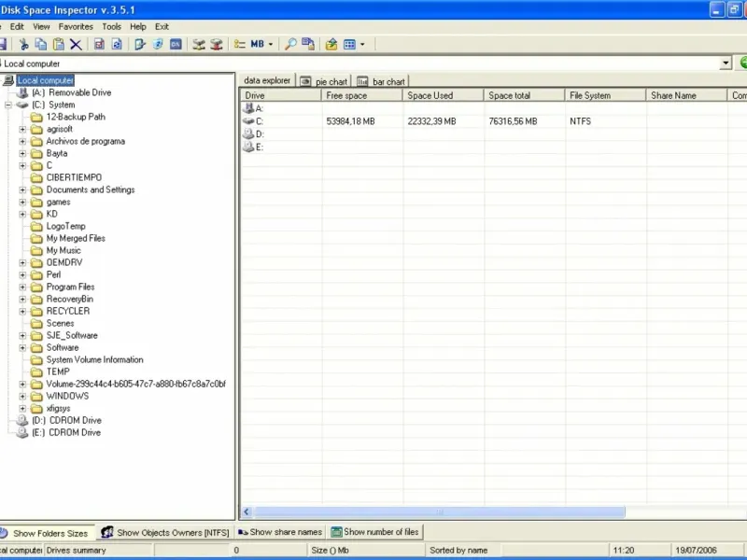Expand the agrisoft folder node
The width and height of the screenshot is (747, 560).
[22, 129]
